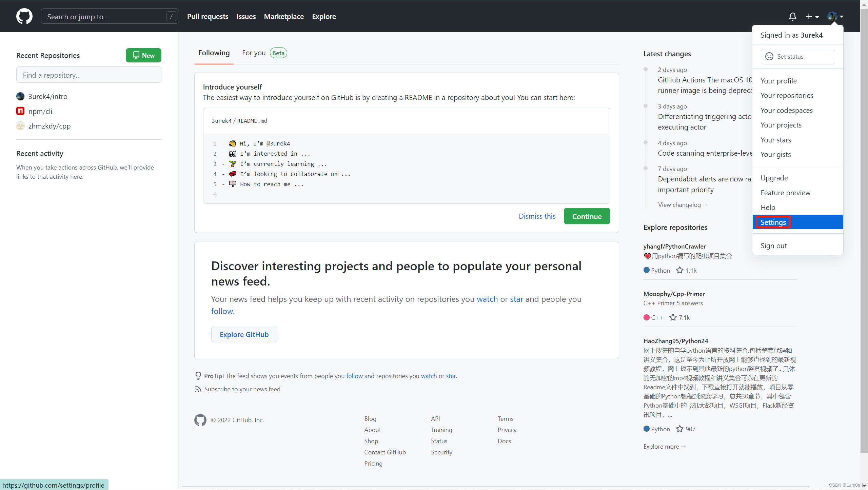The width and height of the screenshot is (868, 490).
Task: Open Mooophy/Cpp-Primer repository
Action: tap(674, 294)
